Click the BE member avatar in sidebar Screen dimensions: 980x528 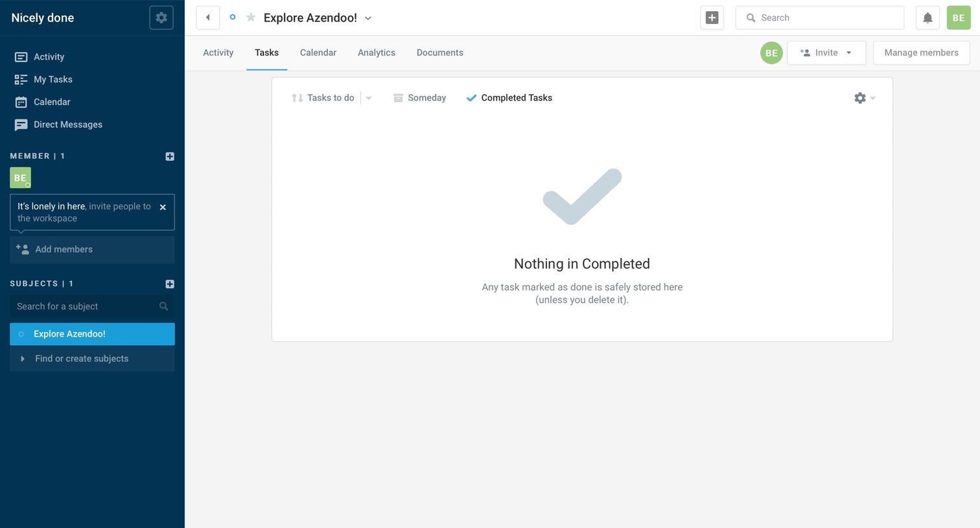20,178
